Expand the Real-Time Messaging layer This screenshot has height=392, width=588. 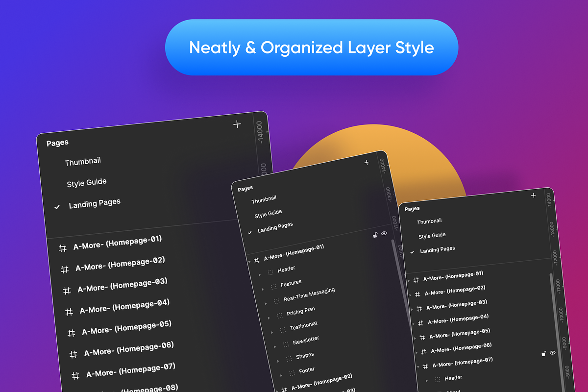point(266,303)
